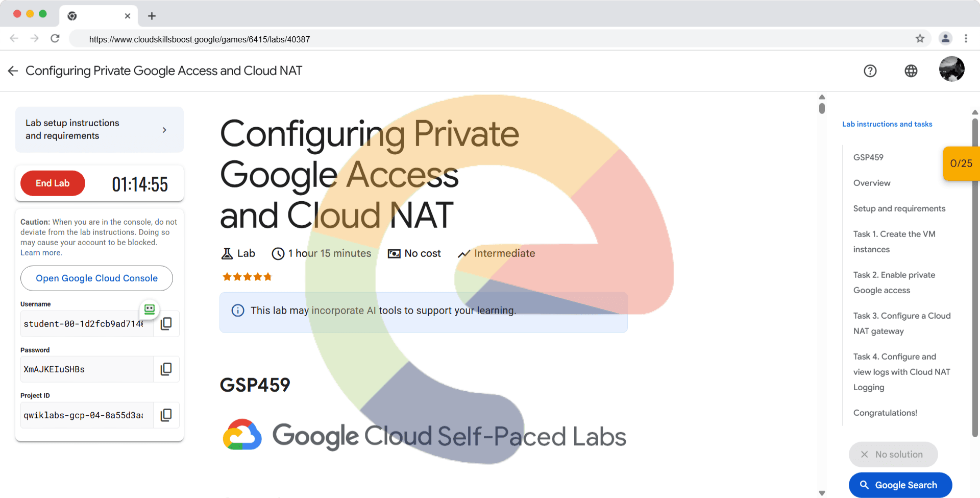Jump to Task 3 Configure Cloud NAT gateway
980x498 pixels.
click(x=901, y=323)
